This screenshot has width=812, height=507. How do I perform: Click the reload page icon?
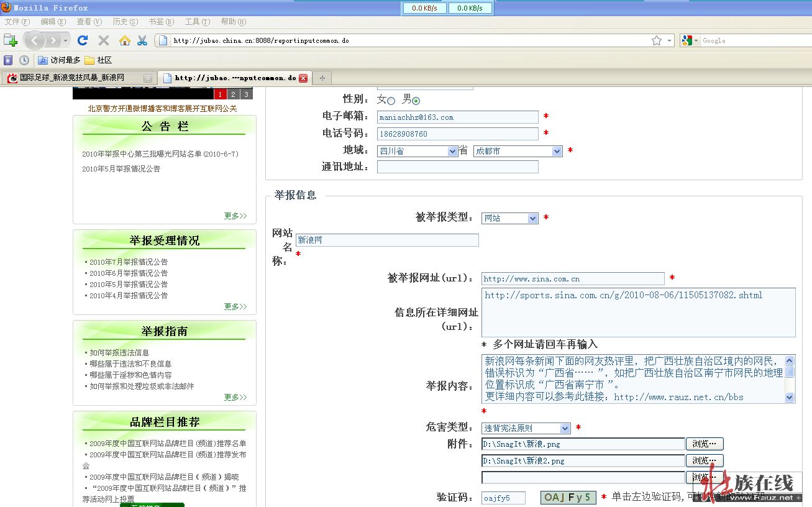pyautogui.click(x=83, y=40)
